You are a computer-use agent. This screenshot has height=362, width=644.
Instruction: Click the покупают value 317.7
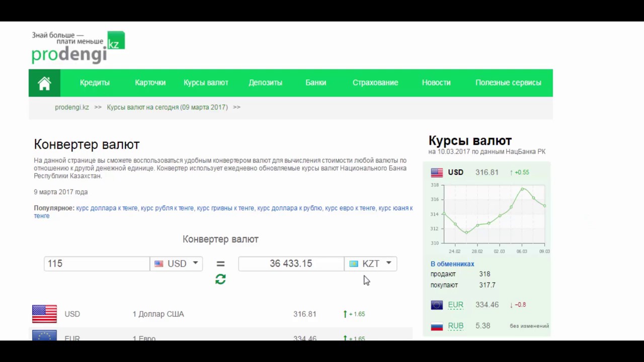pos(488,285)
